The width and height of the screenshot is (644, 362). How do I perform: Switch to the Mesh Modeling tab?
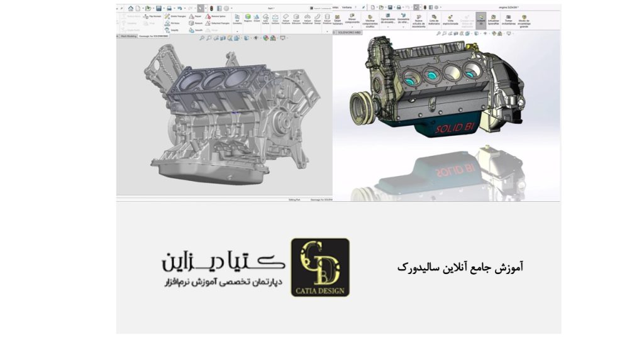(x=128, y=36)
